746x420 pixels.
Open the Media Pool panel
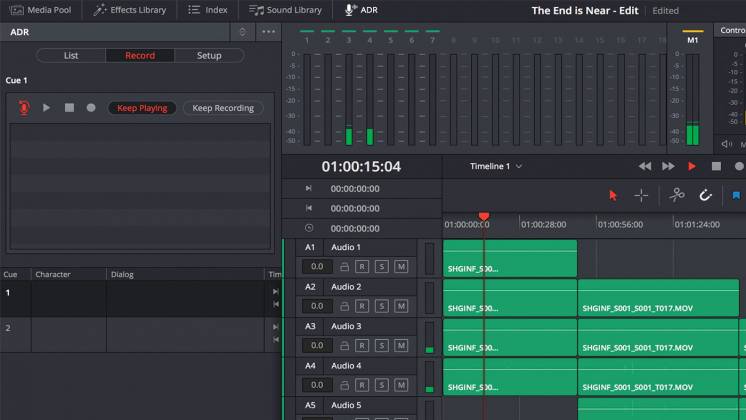40,10
